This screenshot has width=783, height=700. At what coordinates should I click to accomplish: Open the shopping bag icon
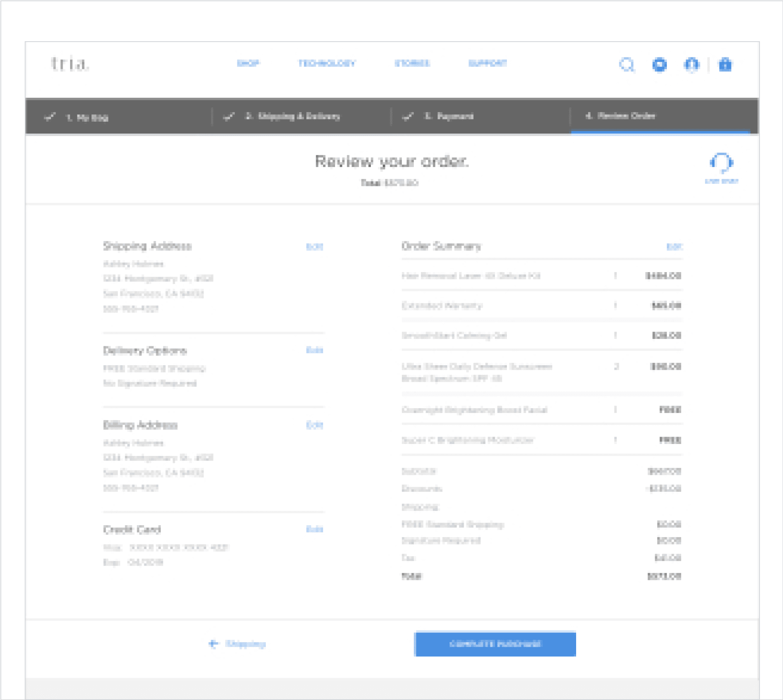725,65
